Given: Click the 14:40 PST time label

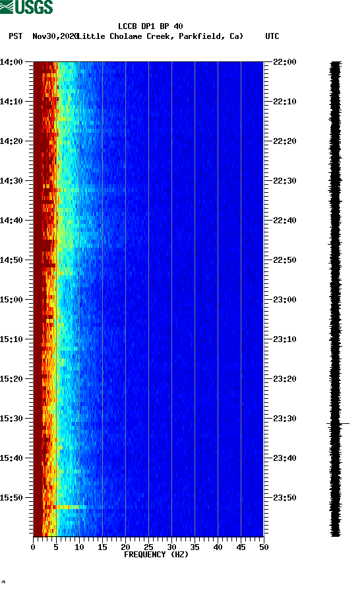Looking at the screenshot, I should coord(11,221).
